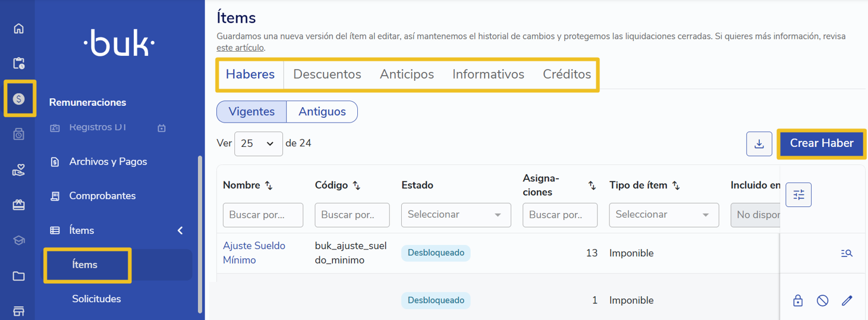Open the 'este artículo' link
Image resolution: width=868 pixels, height=320 pixels.
coord(240,48)
